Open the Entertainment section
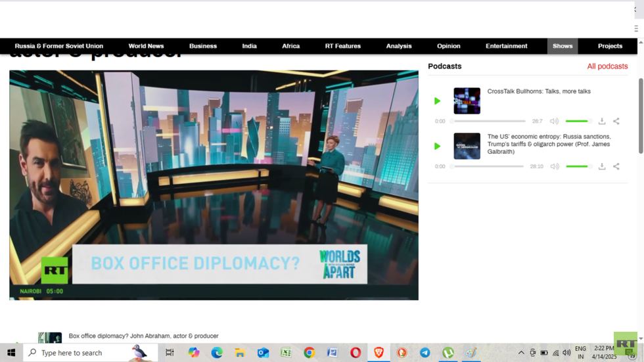The width and height of the screenshot is (644, 362). (x=507, y=46)
